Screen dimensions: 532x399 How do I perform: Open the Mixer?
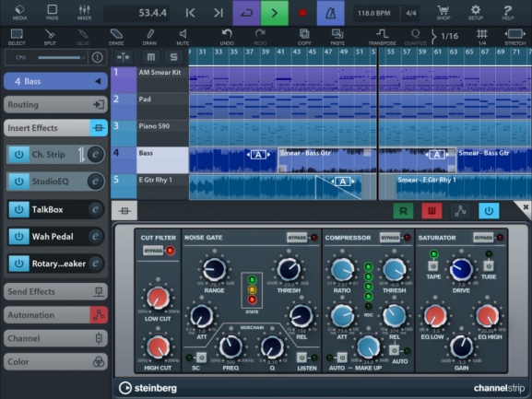pyautogui.click(x=84, y=13)
